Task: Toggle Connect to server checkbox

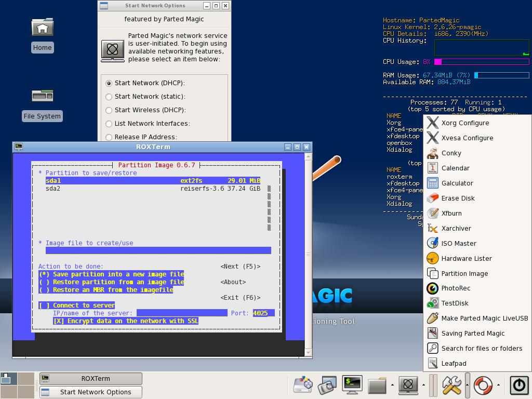Action: [77, 305]
